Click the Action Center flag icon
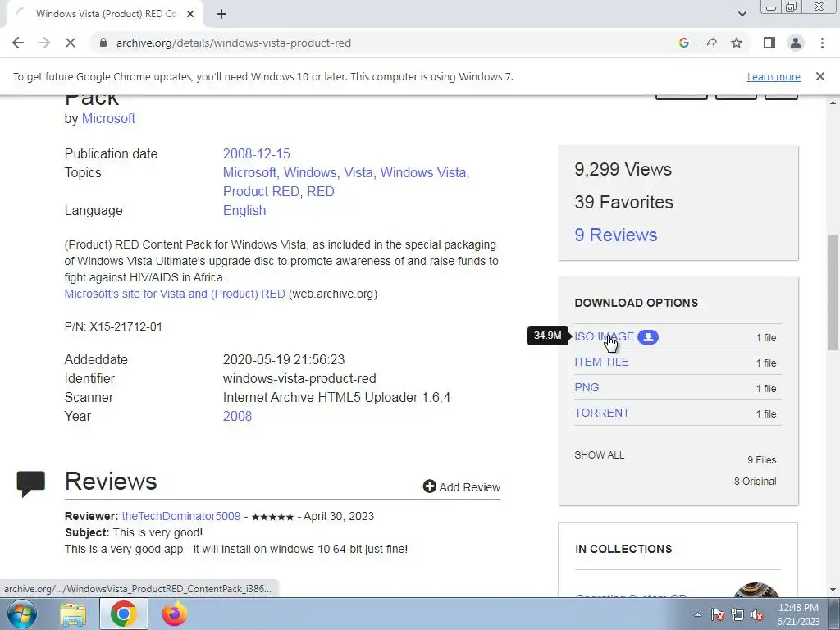The image size is (840, 630). [x=718, y=614]
